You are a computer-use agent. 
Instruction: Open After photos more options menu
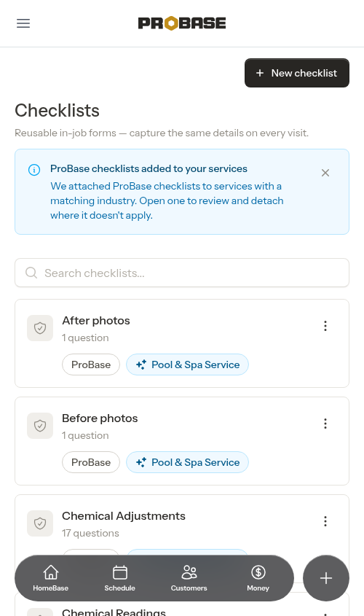coord(325,326)
